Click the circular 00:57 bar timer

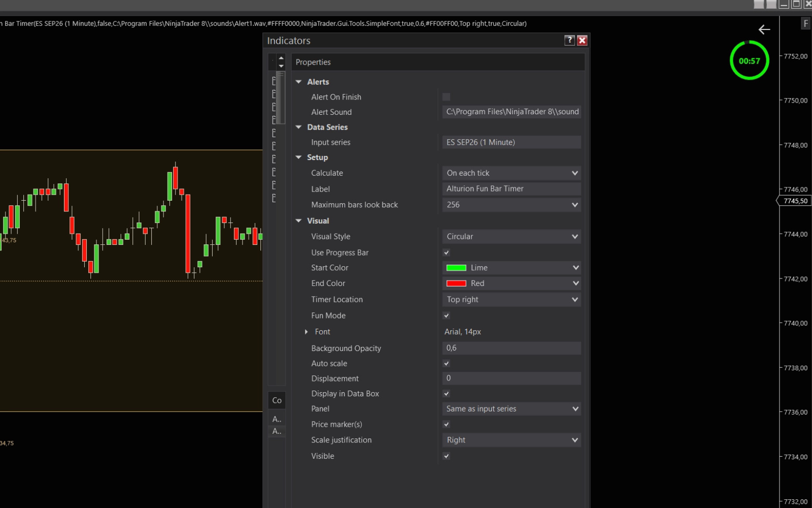pyautogui.click(x=750, y=60)
